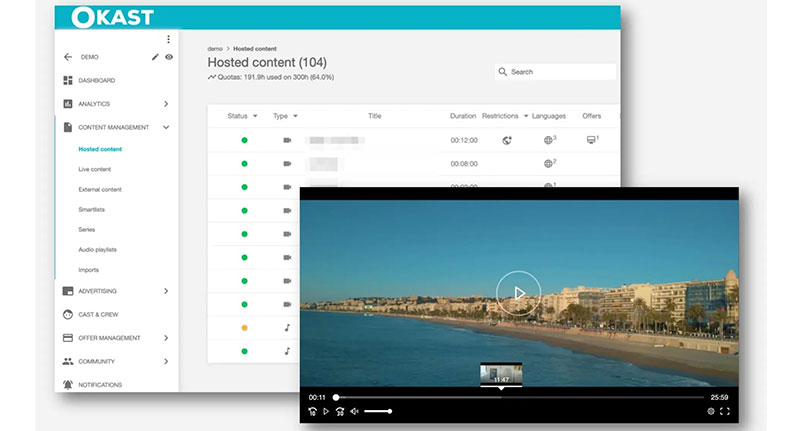
Task: Click the Duration column header
Action: coord(463,116)
